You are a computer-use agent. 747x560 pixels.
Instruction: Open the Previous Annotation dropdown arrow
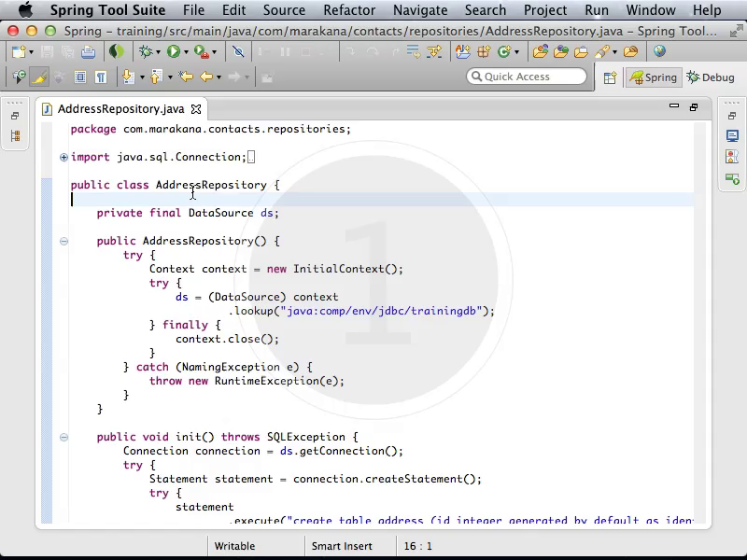170,77
